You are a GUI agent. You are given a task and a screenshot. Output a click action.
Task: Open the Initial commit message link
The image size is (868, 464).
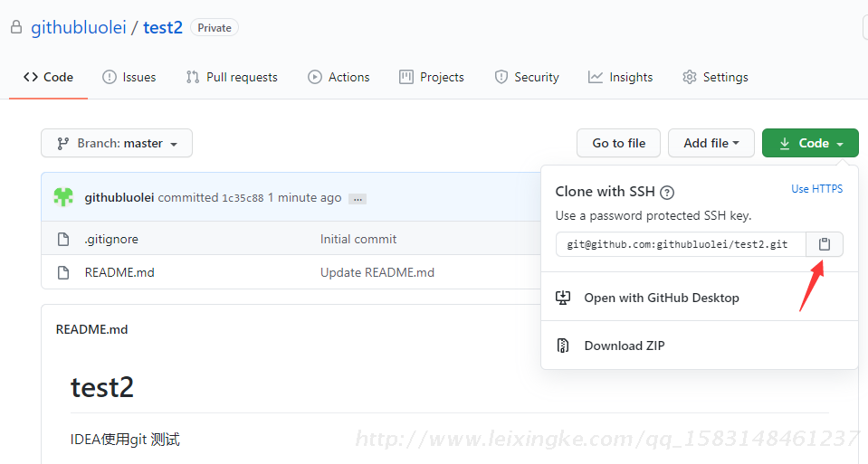coord(358,239)
